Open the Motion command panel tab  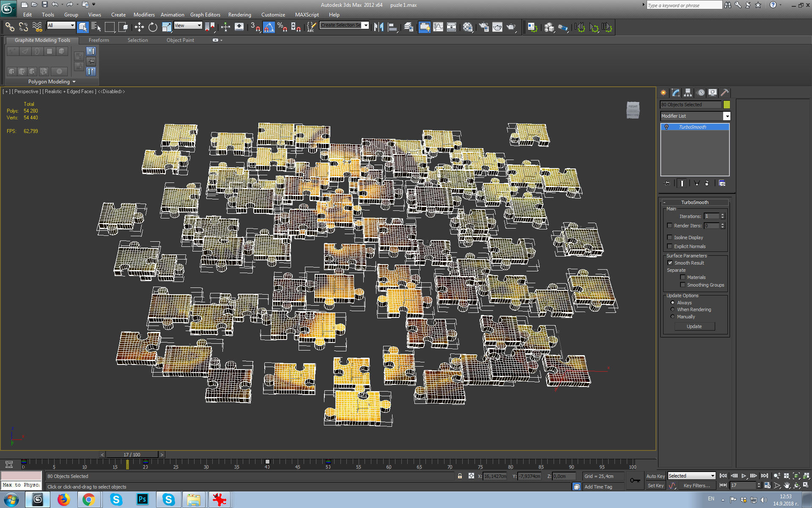(701, 93)
